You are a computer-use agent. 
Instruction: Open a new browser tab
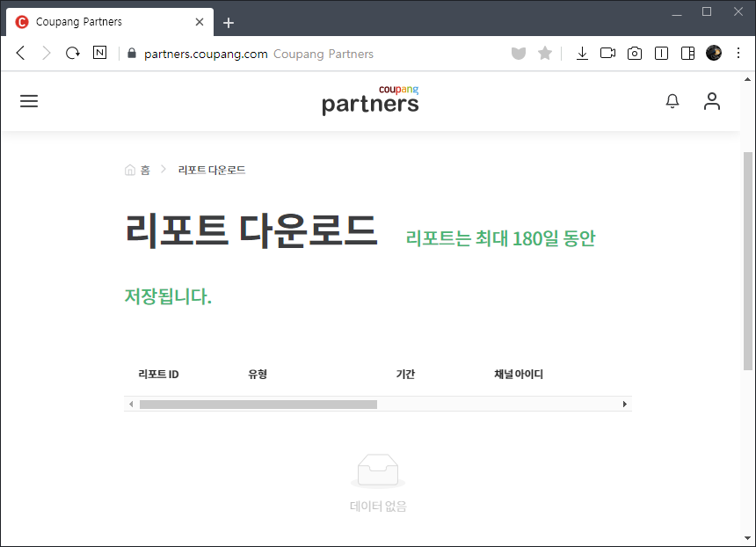(x=229, y=23)
